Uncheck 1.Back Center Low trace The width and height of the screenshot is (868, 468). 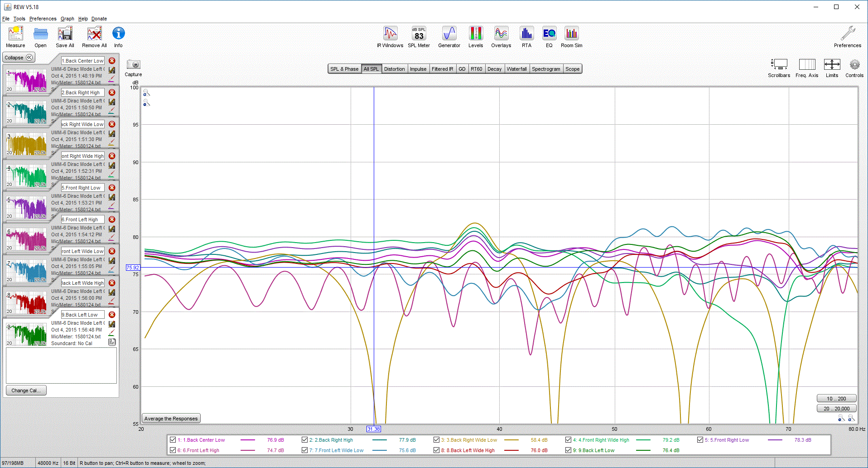[173, 440]
